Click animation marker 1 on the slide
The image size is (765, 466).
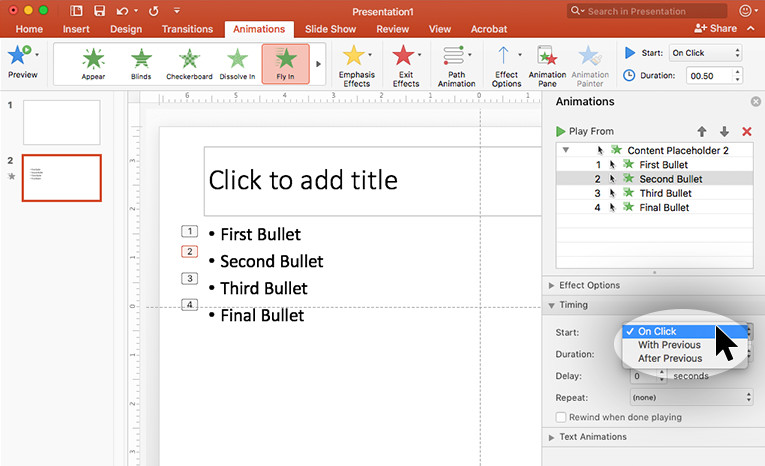coord(190,231)
